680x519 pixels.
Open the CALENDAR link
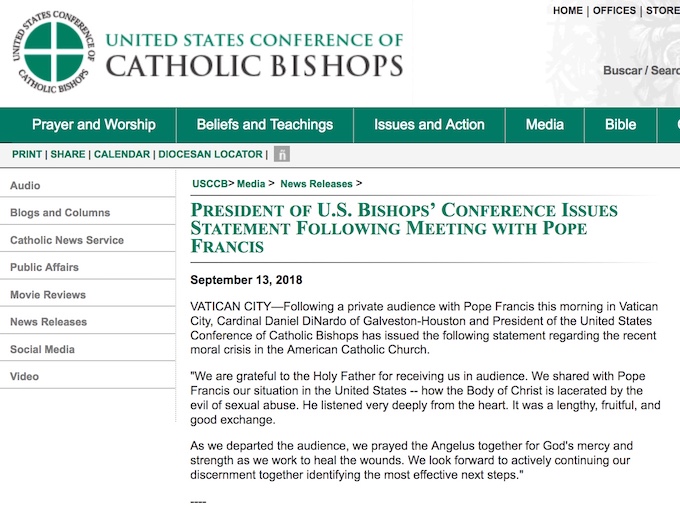[x=122, y=155]
